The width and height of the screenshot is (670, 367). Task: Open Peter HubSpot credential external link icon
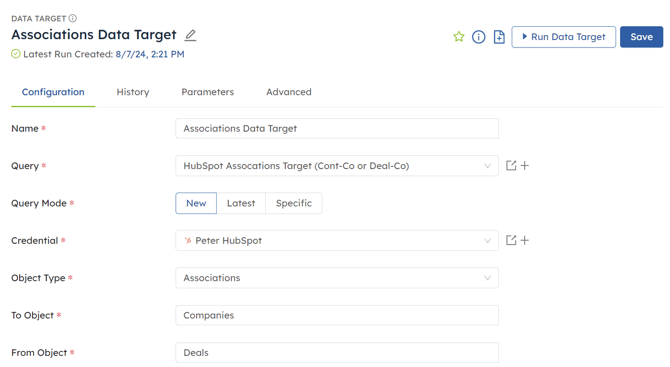pyautogui.click(x=511, y=241)
